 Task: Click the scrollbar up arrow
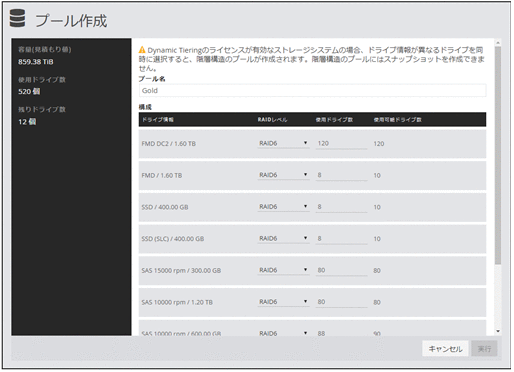[498, 43]
